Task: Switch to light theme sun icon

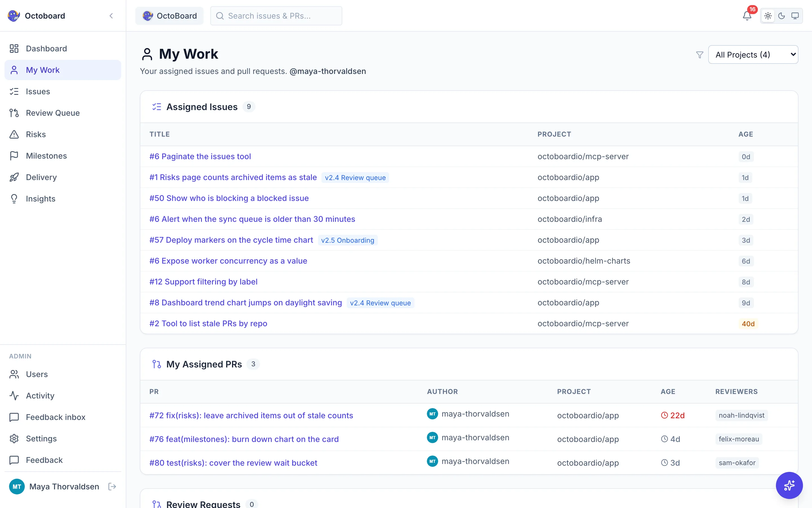Action: 768,16
